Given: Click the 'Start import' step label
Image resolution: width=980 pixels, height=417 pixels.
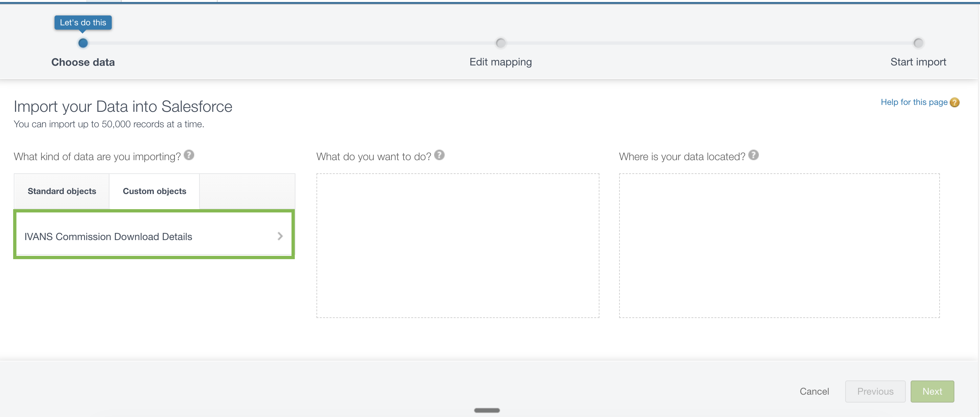Looking at the screenshot, I should pos(918,62).
